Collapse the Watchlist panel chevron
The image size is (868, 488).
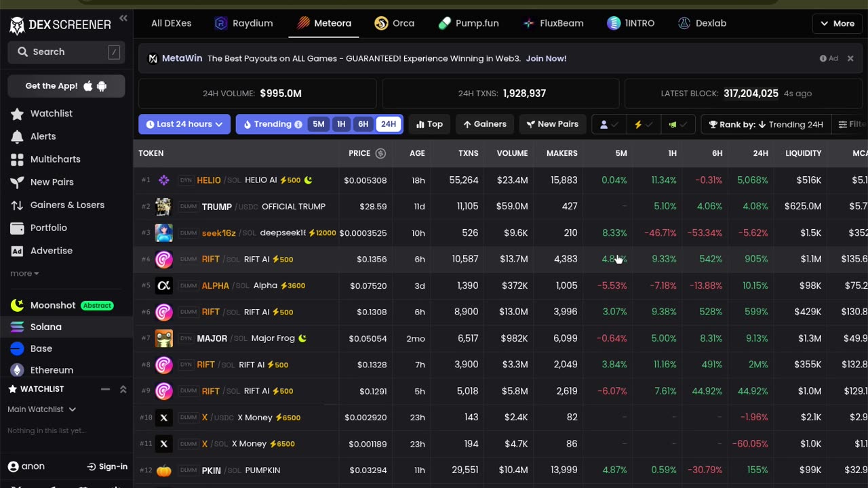coord(123,389)
